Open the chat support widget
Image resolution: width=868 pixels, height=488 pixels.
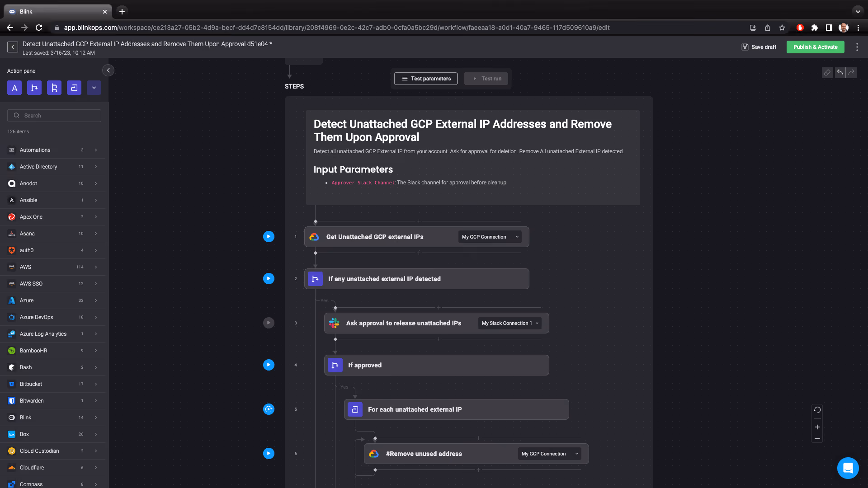[x=848, y=468]
